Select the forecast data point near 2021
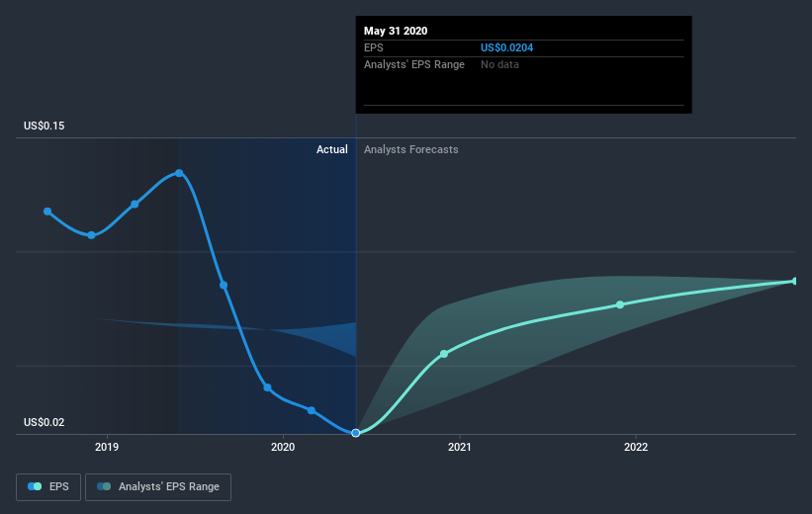This screenshot has height=514, width=812. pyautogui.click(x=444, y=354)
